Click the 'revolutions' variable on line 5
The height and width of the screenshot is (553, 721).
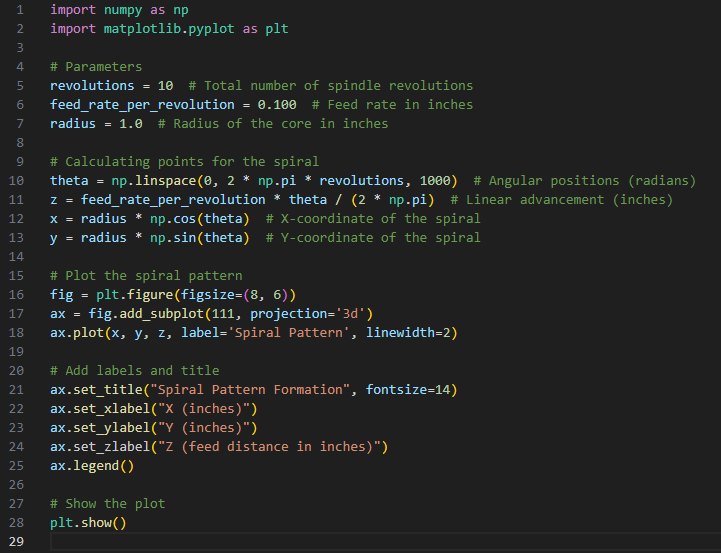click(x=92, y=86)
